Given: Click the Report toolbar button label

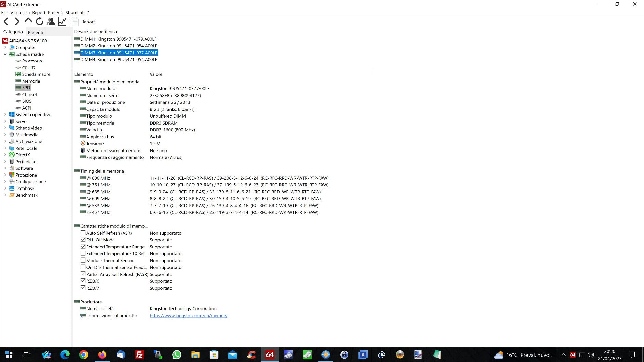Looking at the screenshot, I should pyautogui.click(x=88, y=22).
